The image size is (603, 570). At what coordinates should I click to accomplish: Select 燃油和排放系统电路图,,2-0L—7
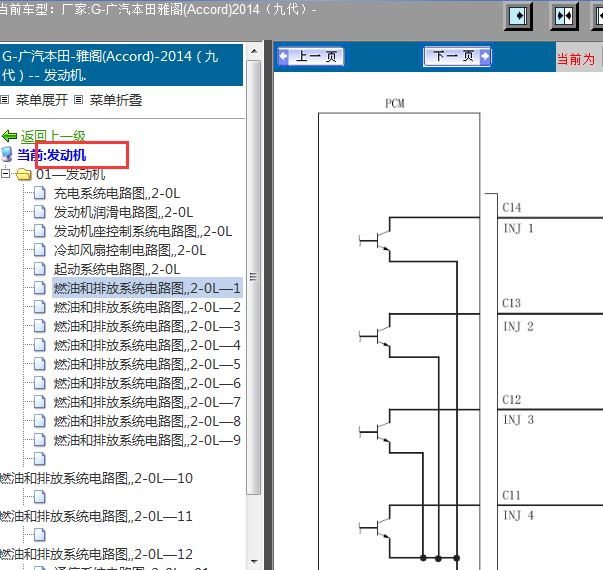coord(147,402)
